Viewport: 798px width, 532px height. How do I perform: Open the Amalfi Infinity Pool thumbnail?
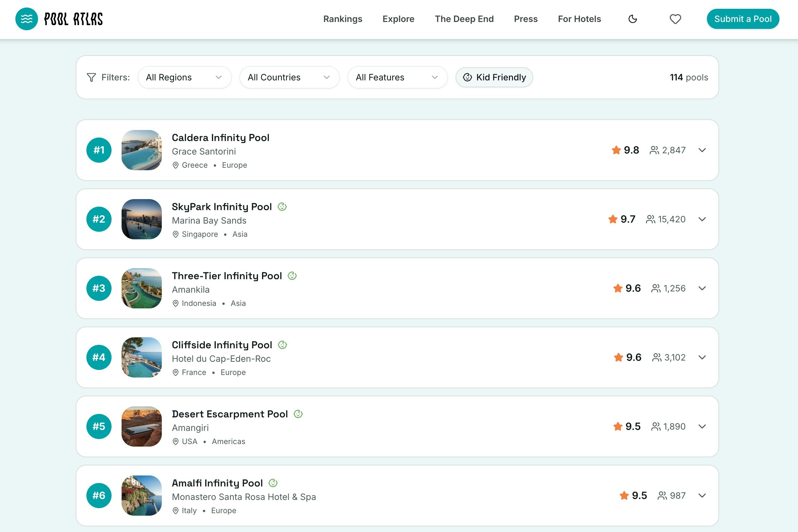click(x=142, y=496)
